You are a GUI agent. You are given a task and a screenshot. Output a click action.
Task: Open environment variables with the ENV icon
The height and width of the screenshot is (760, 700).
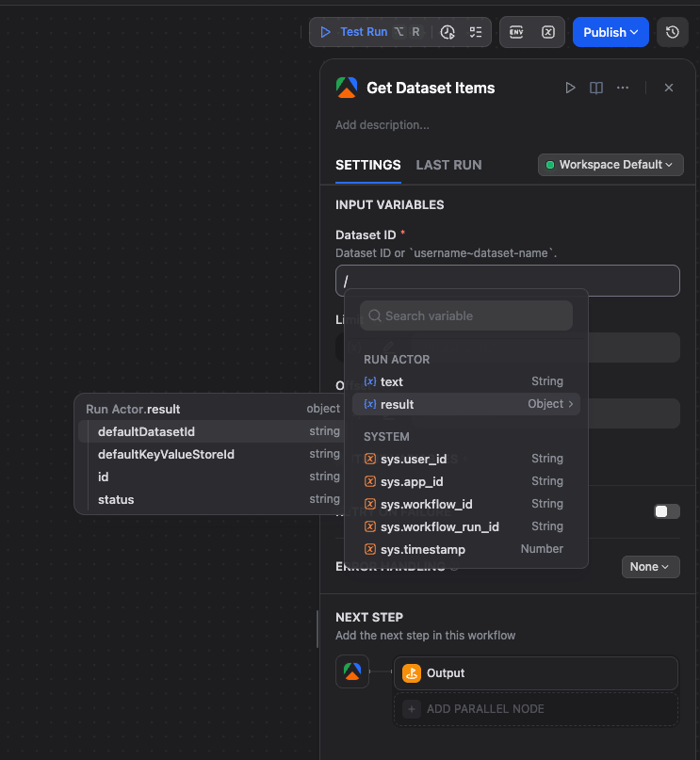click(x=517, y=31)
